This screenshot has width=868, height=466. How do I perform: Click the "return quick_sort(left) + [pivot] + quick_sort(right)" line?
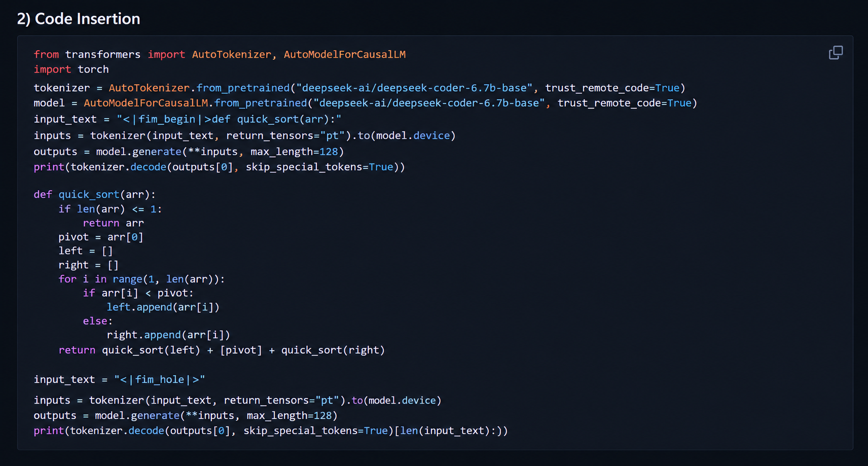point(222,350)
